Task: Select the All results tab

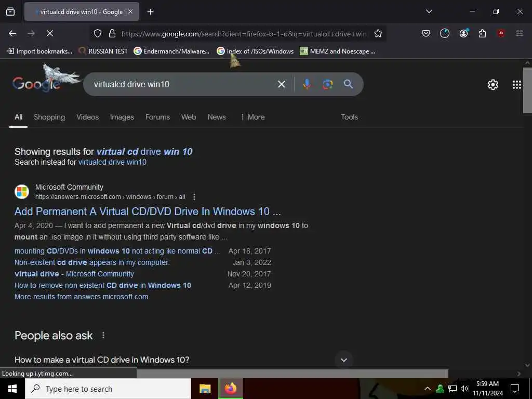Action: point(18,117)
